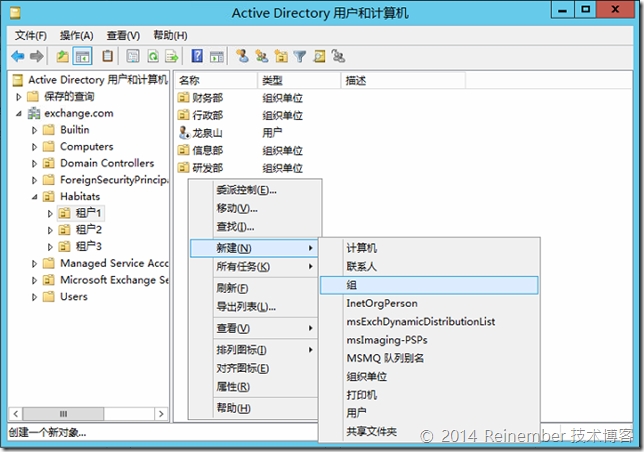This screenshot has height=452, width=644.
Task: Expand the 租户2 tree node
Action: click(x=50, y=230)
